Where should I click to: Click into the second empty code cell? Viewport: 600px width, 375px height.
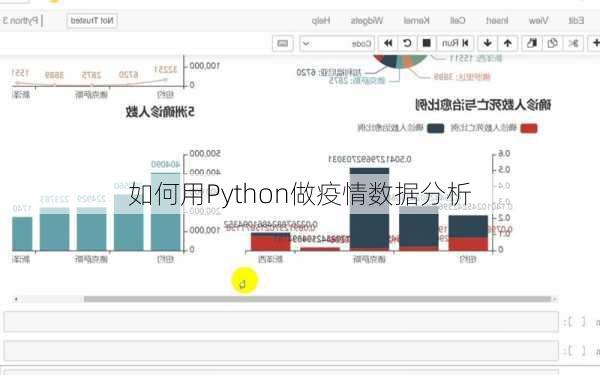pos(281,351)
